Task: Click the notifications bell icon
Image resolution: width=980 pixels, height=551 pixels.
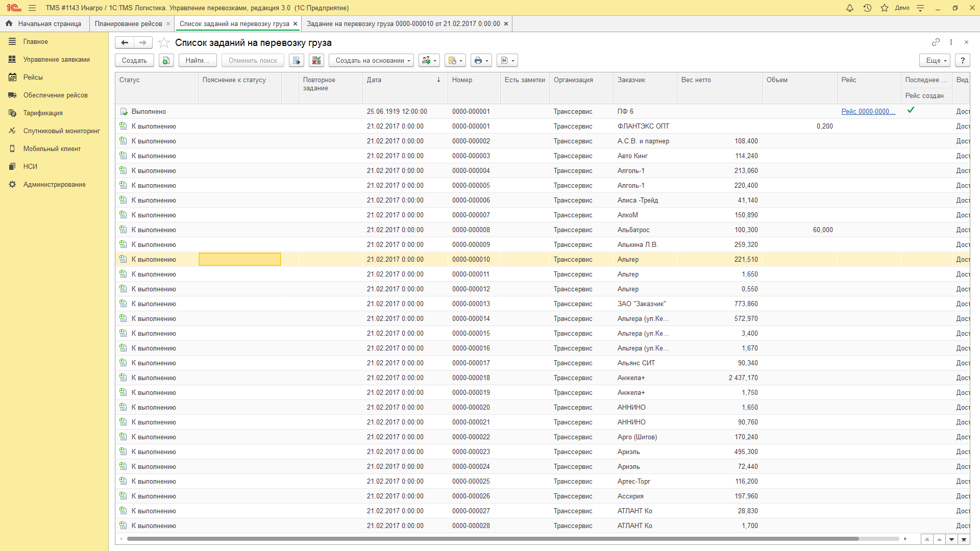Action: 850,8
